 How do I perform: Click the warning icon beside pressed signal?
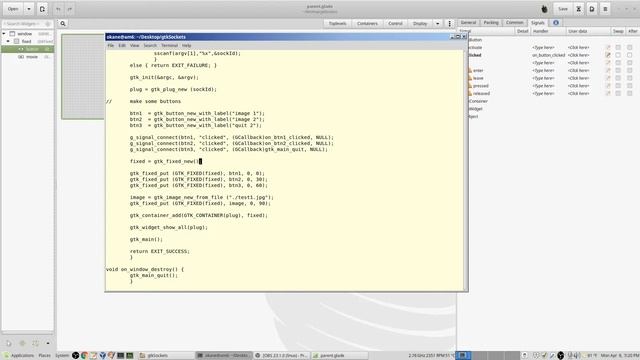pos(470,86)
